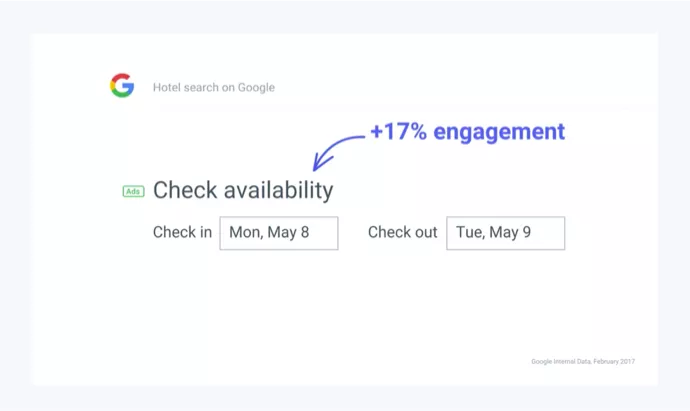Click the Check in label
This screenshot has width=690, height=411.
[182, 233]
